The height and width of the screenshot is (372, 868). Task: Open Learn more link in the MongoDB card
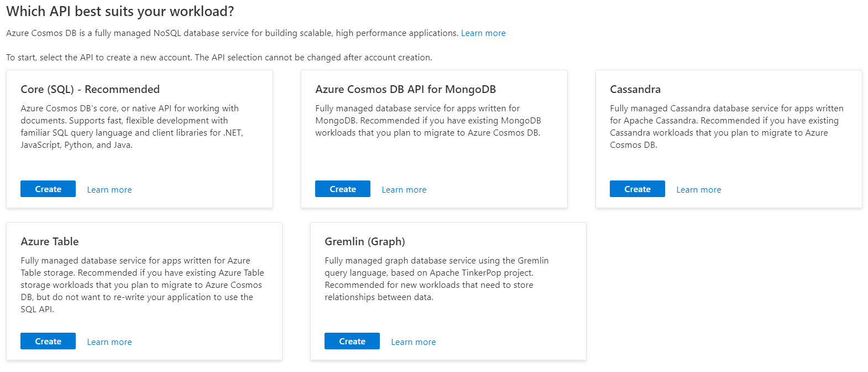click(404, 190)
